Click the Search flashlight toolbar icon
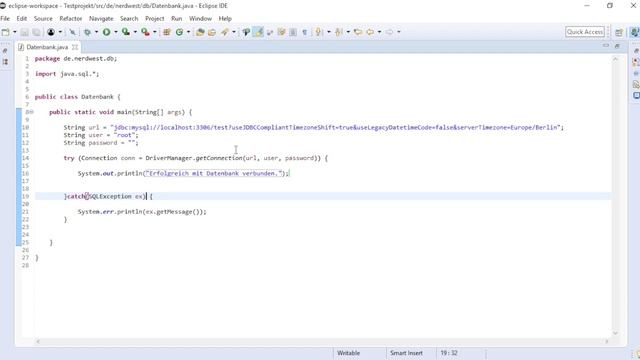Image resolution: width=640 pixels, height=360 pixels. 224,32
